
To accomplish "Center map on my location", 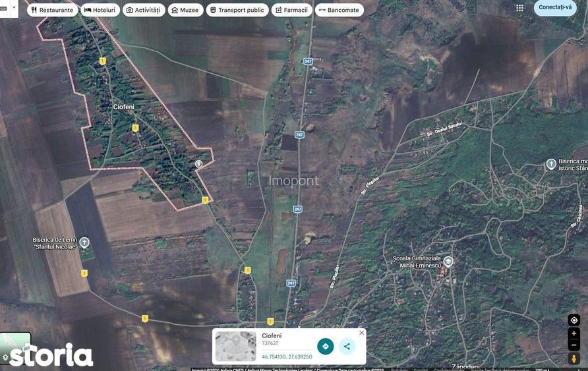I will 573,320.
